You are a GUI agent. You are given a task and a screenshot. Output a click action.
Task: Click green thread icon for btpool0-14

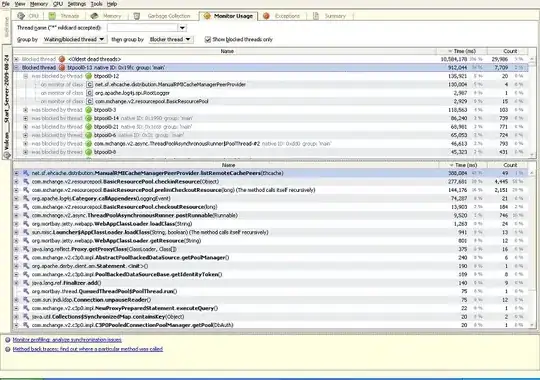89,118
